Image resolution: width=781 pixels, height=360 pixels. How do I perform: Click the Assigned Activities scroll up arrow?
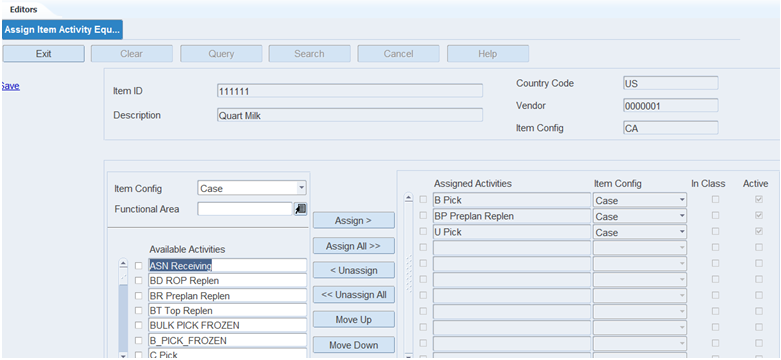click(408, 198)
